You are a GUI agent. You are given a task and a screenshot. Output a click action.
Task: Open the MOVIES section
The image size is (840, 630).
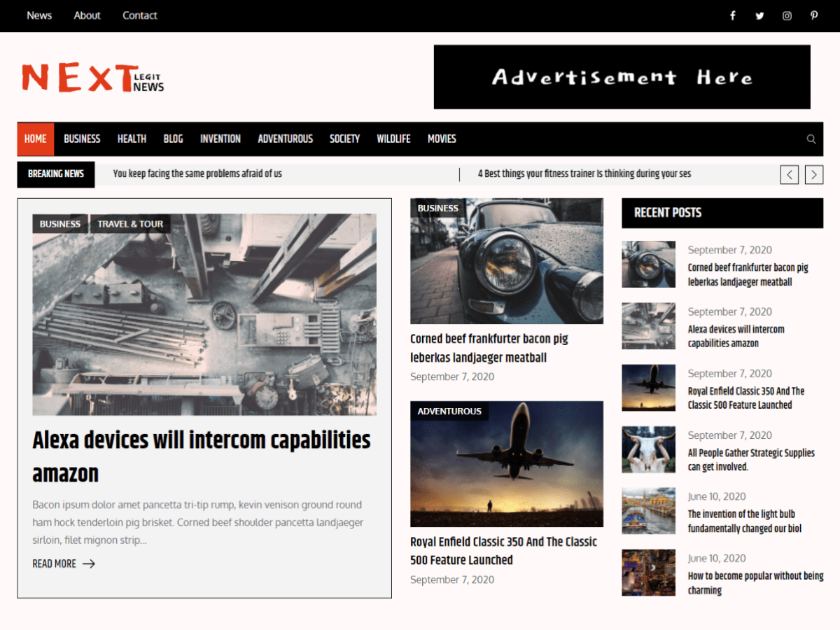click(x=442, y=139)
